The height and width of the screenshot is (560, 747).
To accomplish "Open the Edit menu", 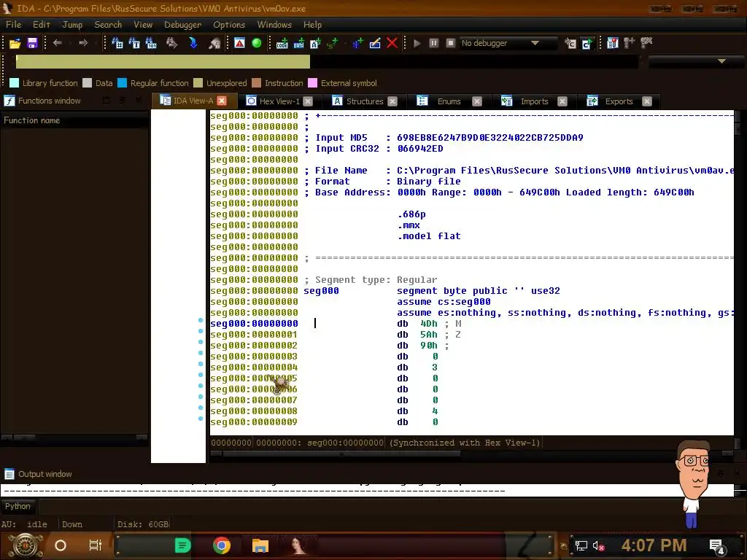I will (x=41, y=25).
